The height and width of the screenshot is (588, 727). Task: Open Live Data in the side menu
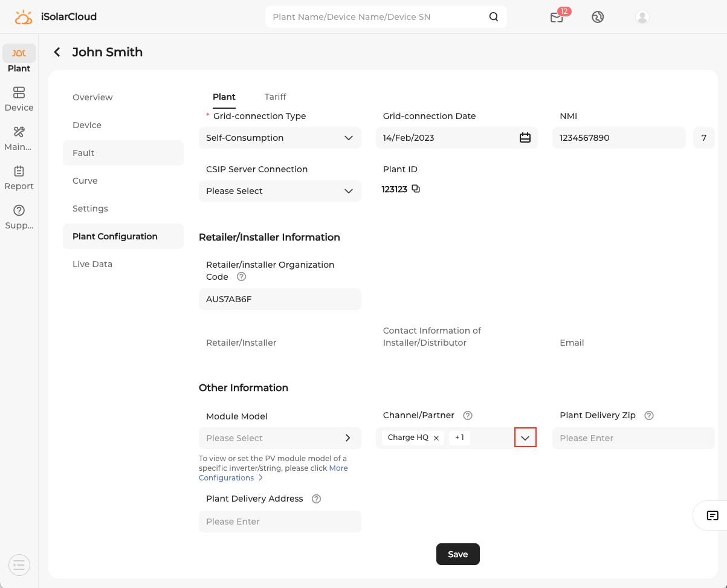tap(92, 264)
